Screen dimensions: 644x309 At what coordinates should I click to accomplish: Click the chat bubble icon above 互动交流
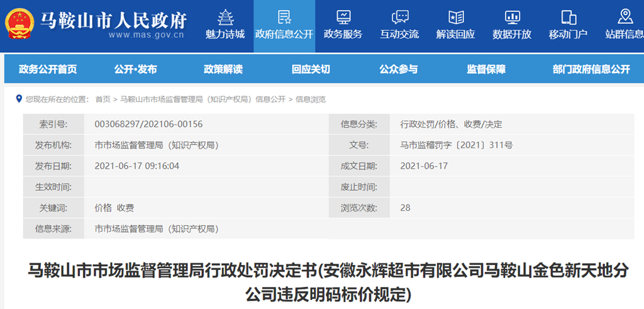(x=399, y=17)
